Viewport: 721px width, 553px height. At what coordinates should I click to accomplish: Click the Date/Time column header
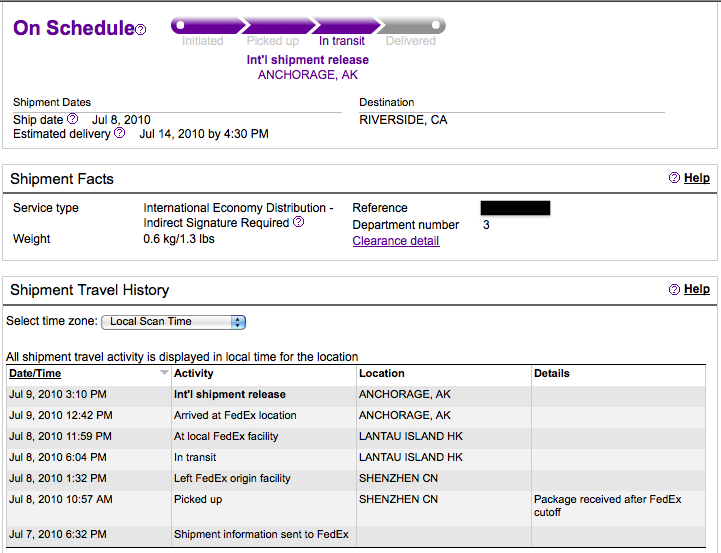[35, 373]
